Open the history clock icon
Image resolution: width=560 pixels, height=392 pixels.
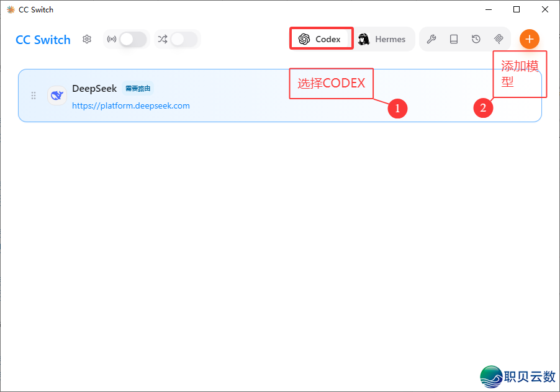pos(476,39)
